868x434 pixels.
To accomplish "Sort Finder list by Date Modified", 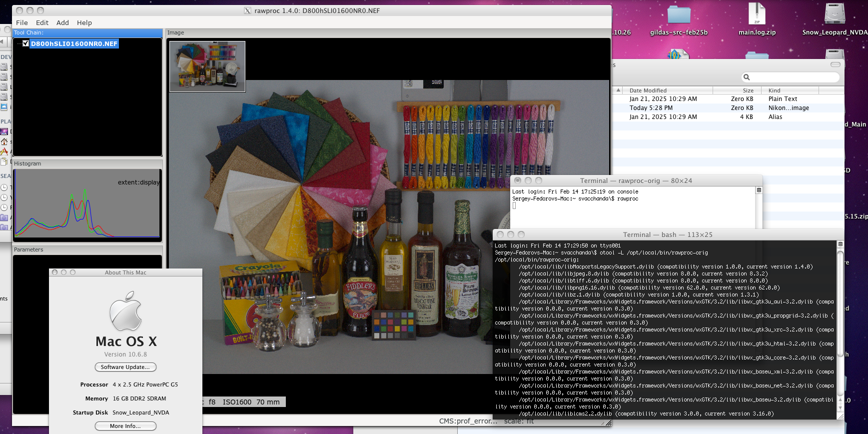I will click(668, 90).
